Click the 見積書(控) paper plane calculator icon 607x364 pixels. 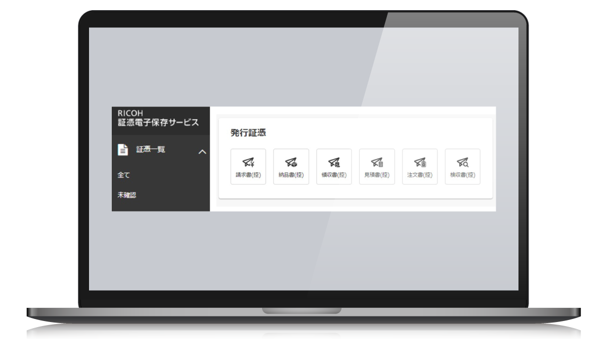pyautogui.click(x=377, y=162)
